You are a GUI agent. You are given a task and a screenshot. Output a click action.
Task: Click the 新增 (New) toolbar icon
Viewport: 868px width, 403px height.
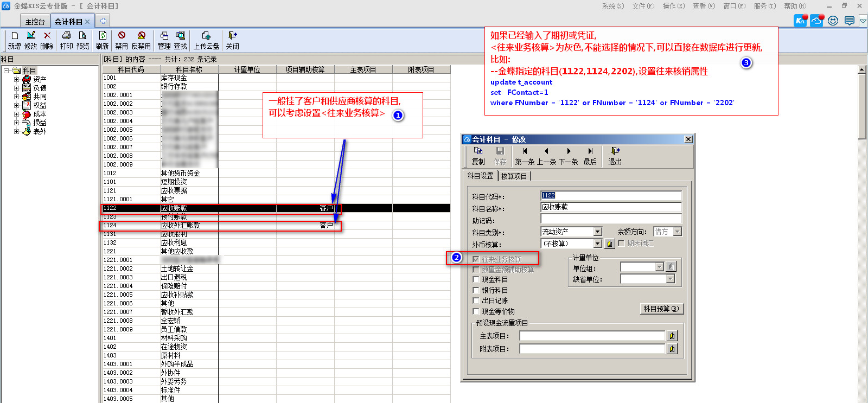coord(15,36)
